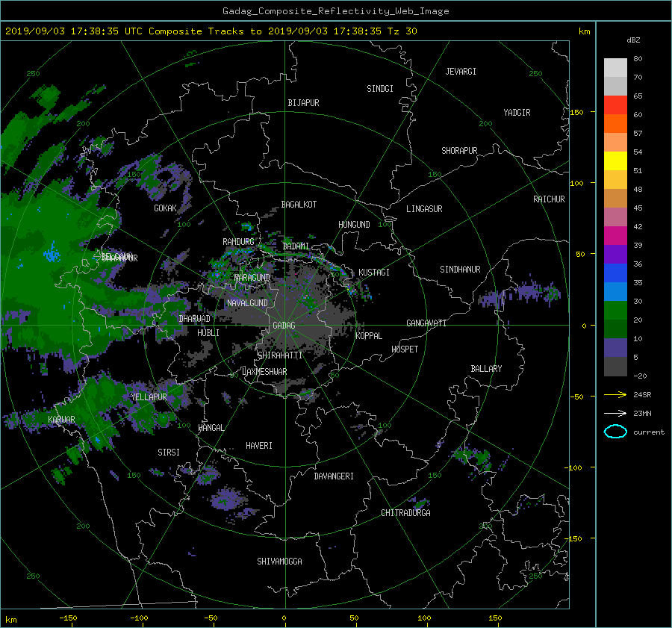
Task: Click the DAVANGERI city label
Action: 334,476
